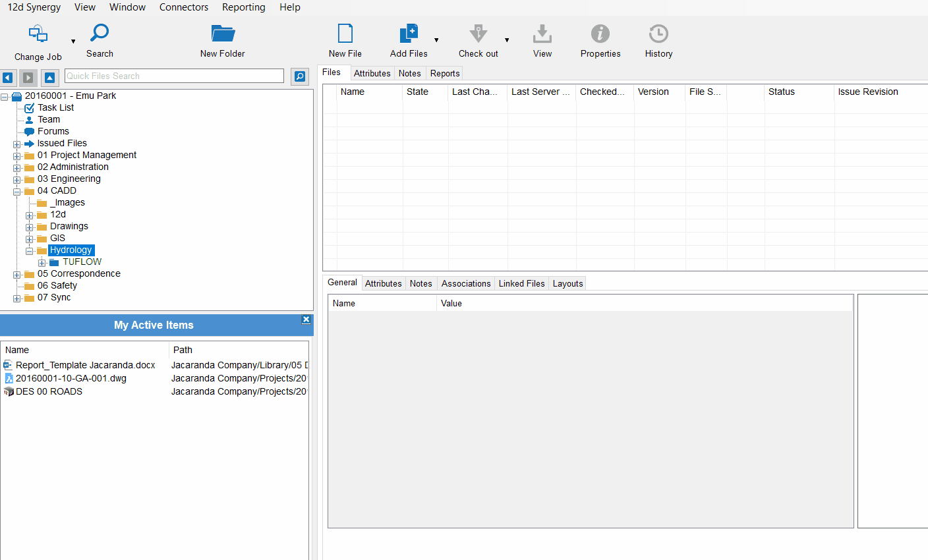Viewport: 928px width, 560px height.
Task: Open the History clock icon
Action: 658,33
